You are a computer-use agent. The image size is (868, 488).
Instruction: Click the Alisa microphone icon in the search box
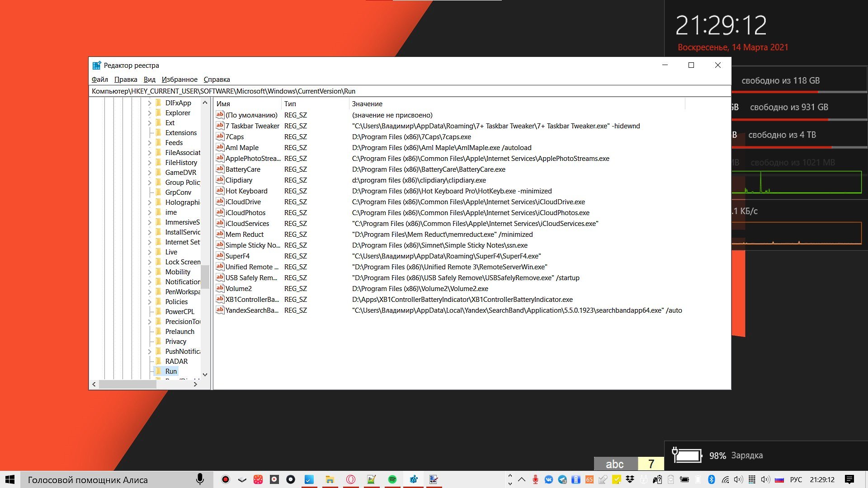click(x=200, y=479)
